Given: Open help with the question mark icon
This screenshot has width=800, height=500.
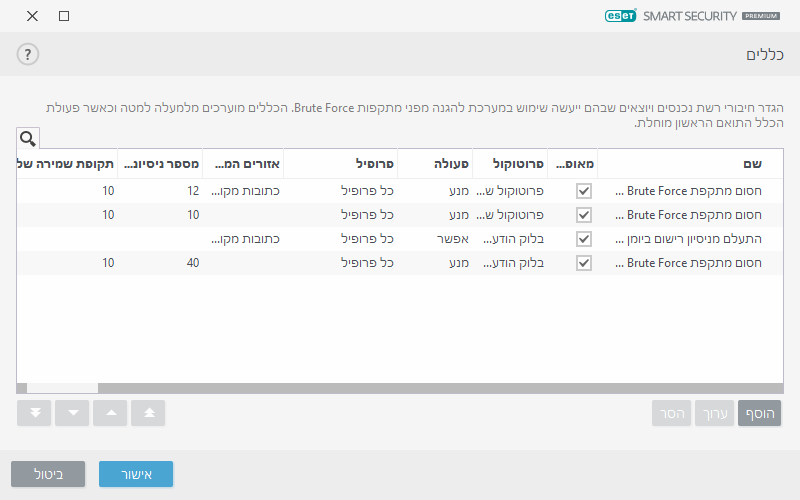Looking at the screenshot, I should click(28, 54).
